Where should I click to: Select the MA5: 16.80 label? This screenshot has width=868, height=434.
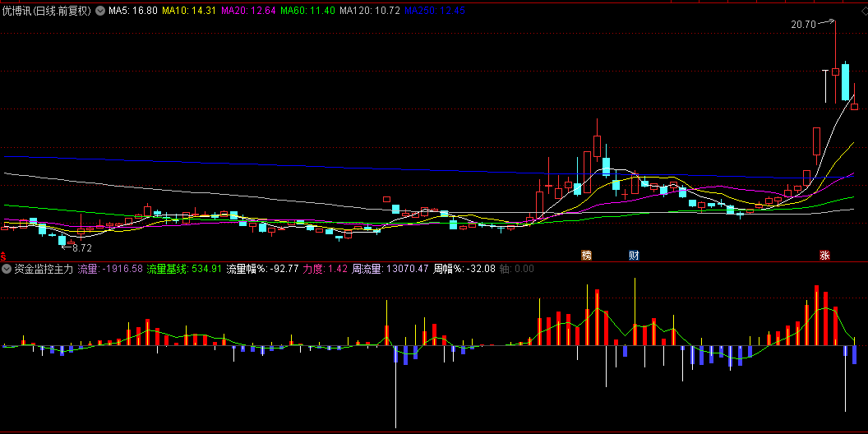[x=133, y=11]
